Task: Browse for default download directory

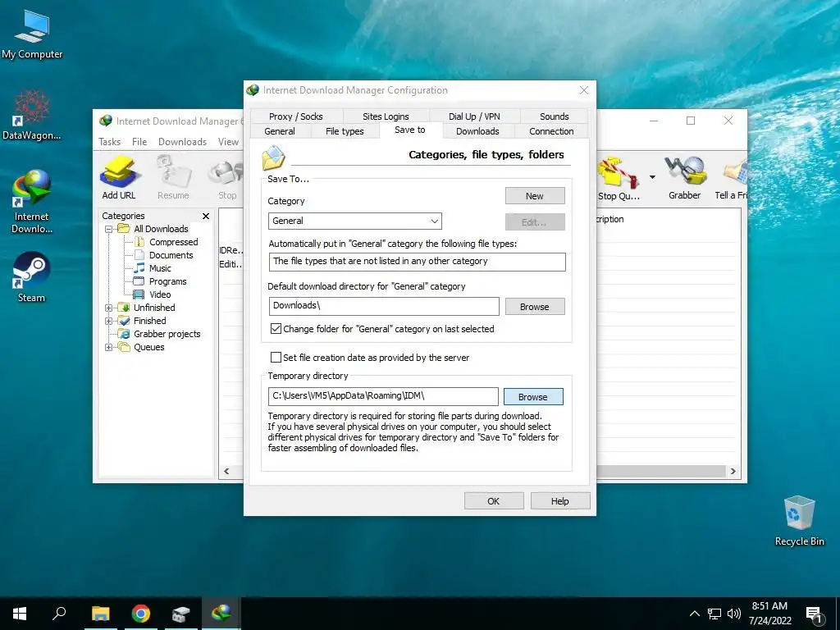Action: (535, 307)
